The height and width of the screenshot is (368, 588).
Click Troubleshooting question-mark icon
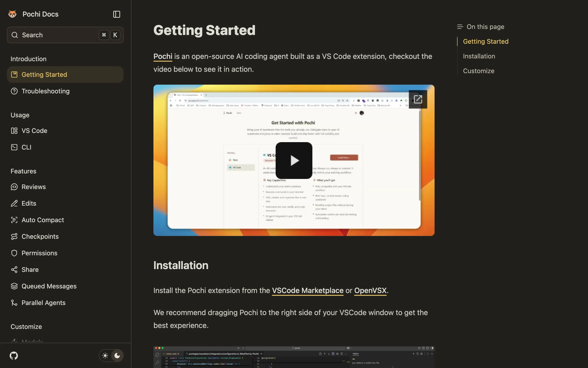(14, 91)
